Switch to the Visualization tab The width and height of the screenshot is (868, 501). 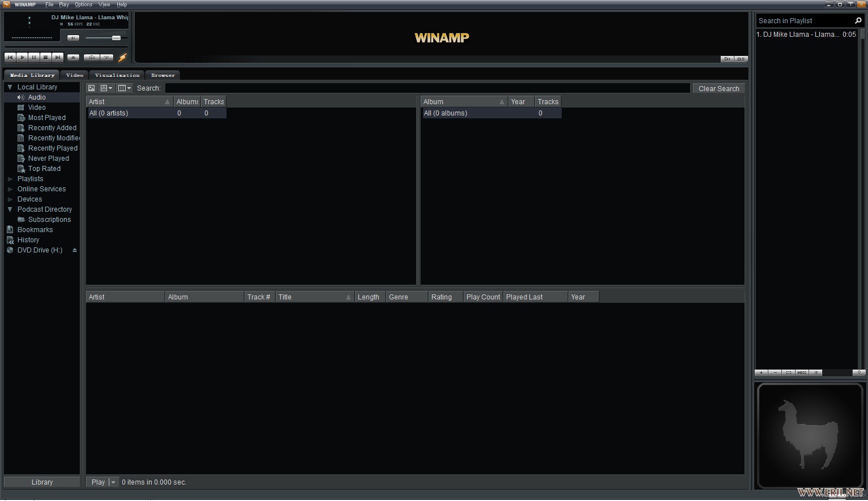pyautogui.click(x=117, y=75)
